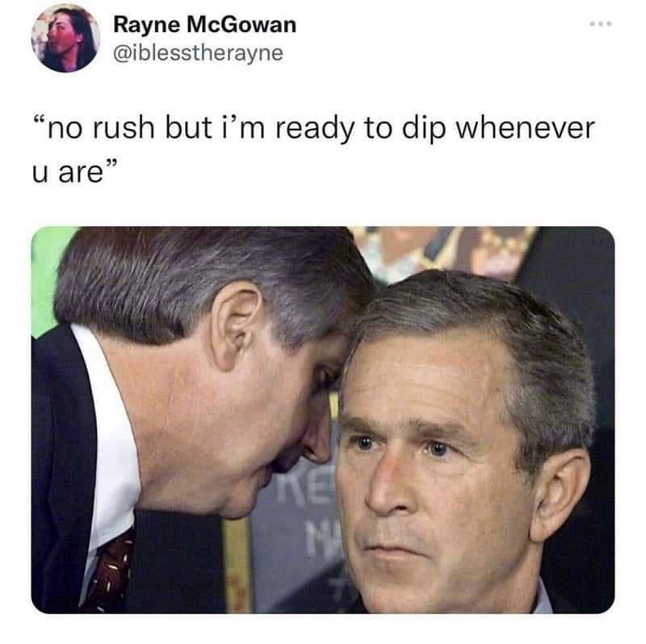Tap the red patterned tie in photo
This screenshot has width=646, height=644.
coord(109,571)
